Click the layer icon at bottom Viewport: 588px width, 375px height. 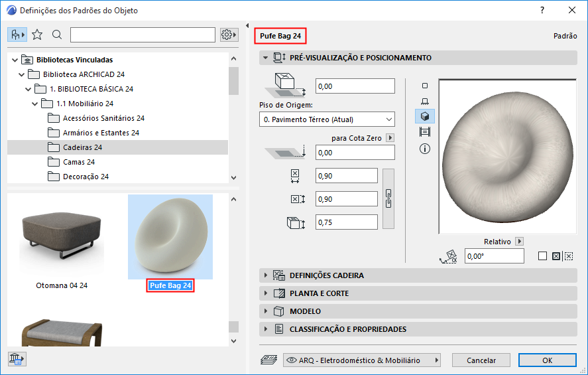[269, 360]
